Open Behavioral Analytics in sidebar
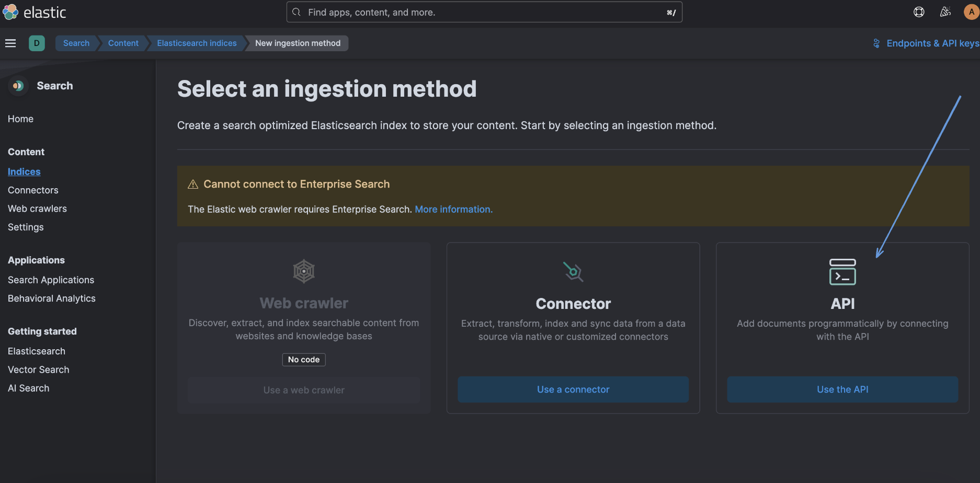Viewport: 980px width, 483px height. pos(52,298)
